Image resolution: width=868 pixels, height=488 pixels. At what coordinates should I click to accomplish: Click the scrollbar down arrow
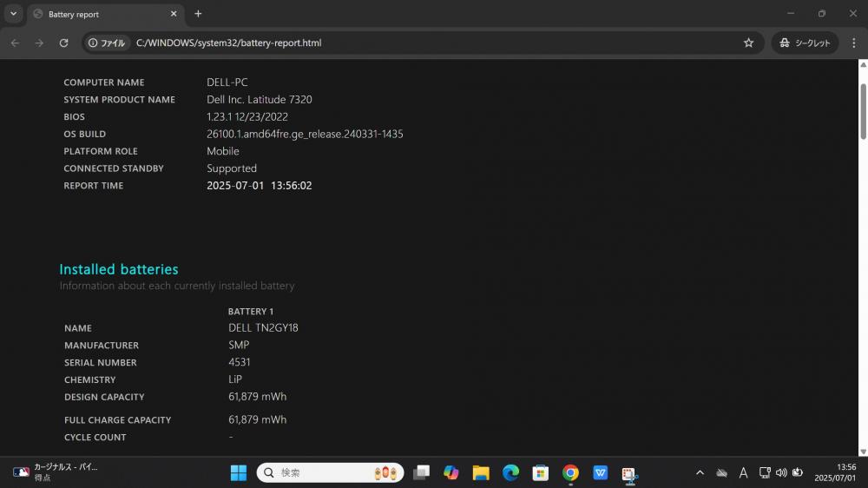pos(863,452)
